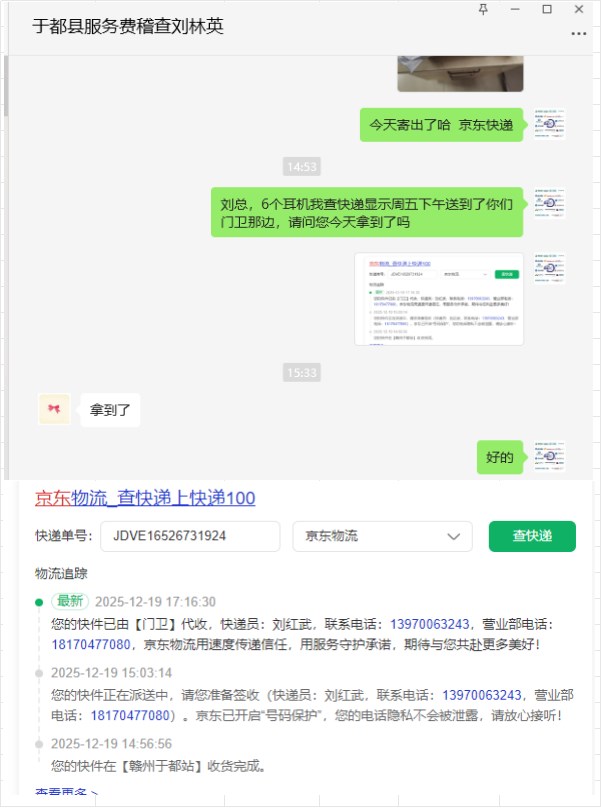Click the 拿到了 message bubble

point(110,410)
